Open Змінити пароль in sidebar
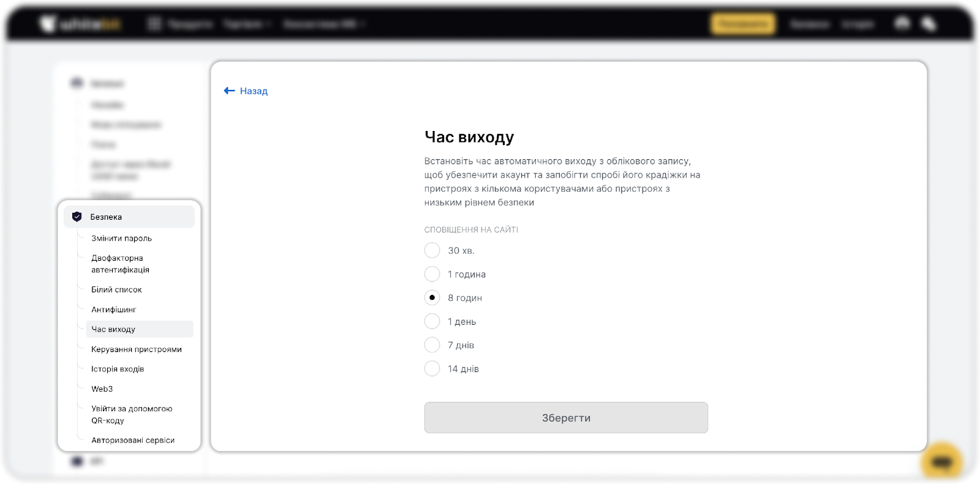The height and width of the screenshot is (484, 980). tap(121, 238)
